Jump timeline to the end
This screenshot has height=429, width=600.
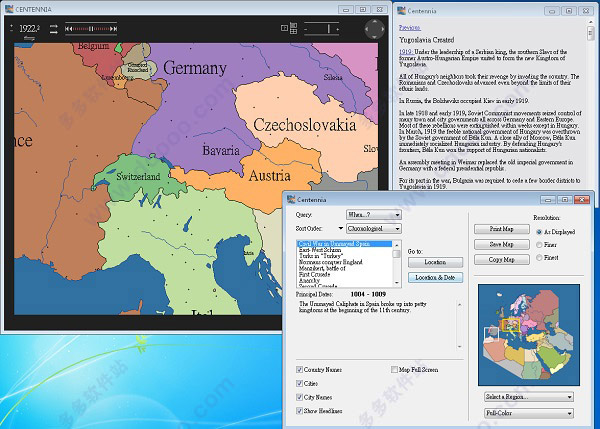tap(114, 29)
